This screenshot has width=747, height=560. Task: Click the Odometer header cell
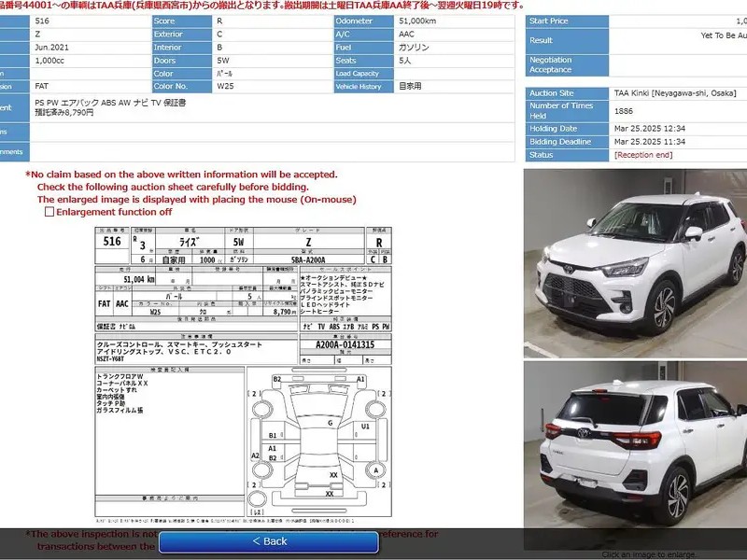tap(363, 21)
